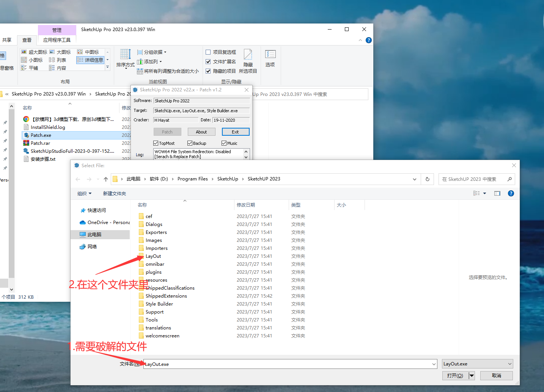Open 添加列 dropdown in Explorer ribbon
The width and height of the screenshot is (544, 392).
[149, 61]
